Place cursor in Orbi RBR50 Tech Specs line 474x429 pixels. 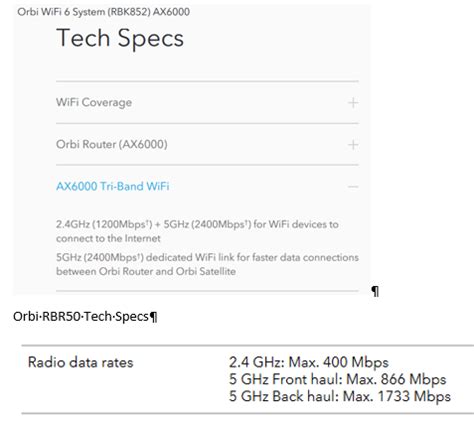point(81,316)
